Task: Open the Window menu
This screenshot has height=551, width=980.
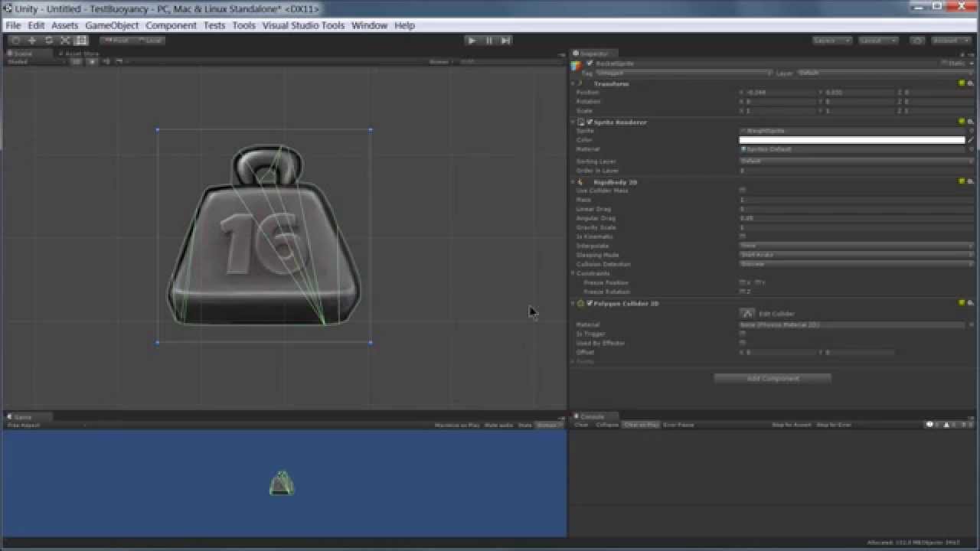Action: coord(369,25)
